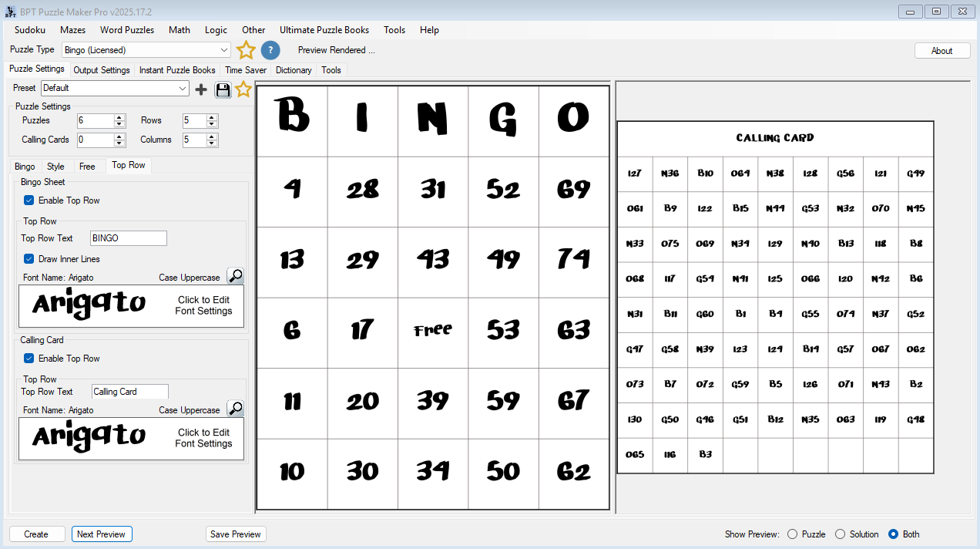This screenshot has width=980, height=549.
Task: Open font search magnifier for Bingo Sheet
Action: pos(236,276)
